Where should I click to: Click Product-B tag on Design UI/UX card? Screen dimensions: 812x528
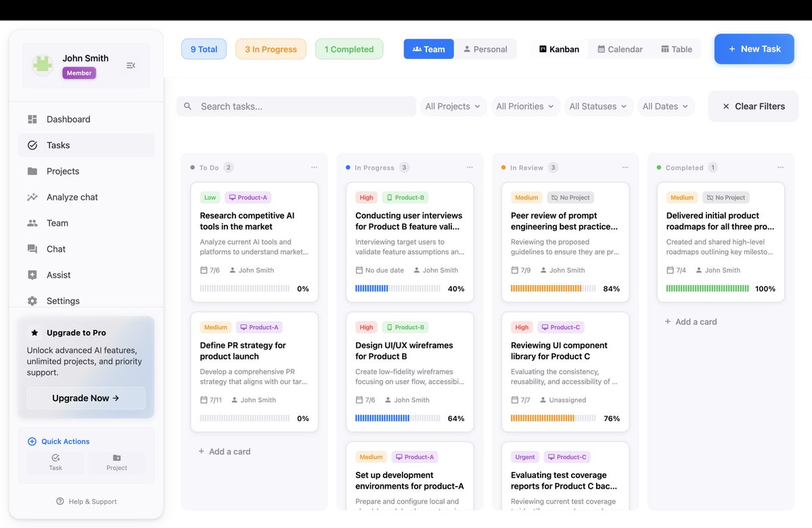click(x=405, y=327)
